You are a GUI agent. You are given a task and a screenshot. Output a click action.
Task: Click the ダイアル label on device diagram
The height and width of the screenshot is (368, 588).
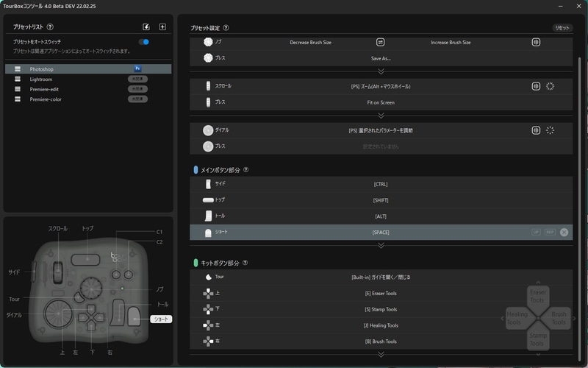[x=14, y=315]
